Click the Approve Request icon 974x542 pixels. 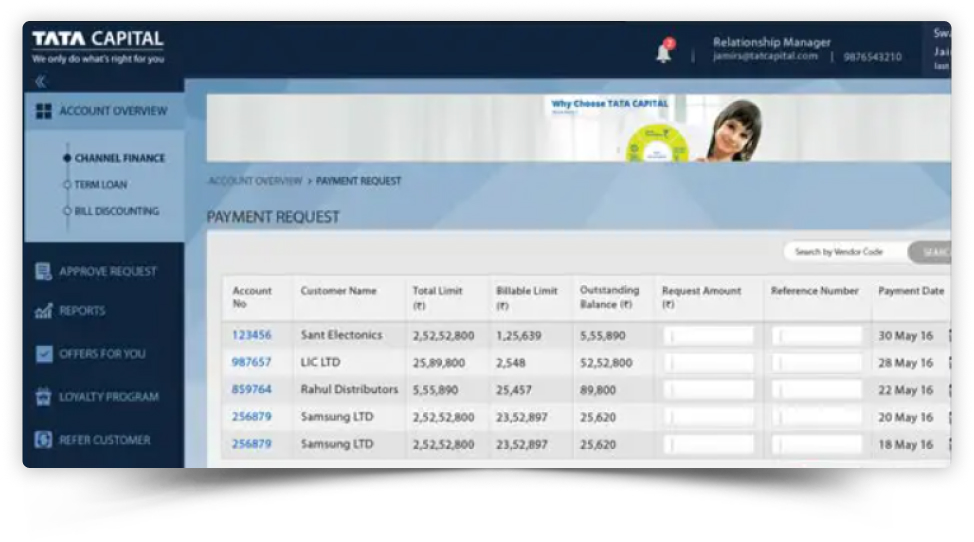pyautogui.click(x=43, y=271)
